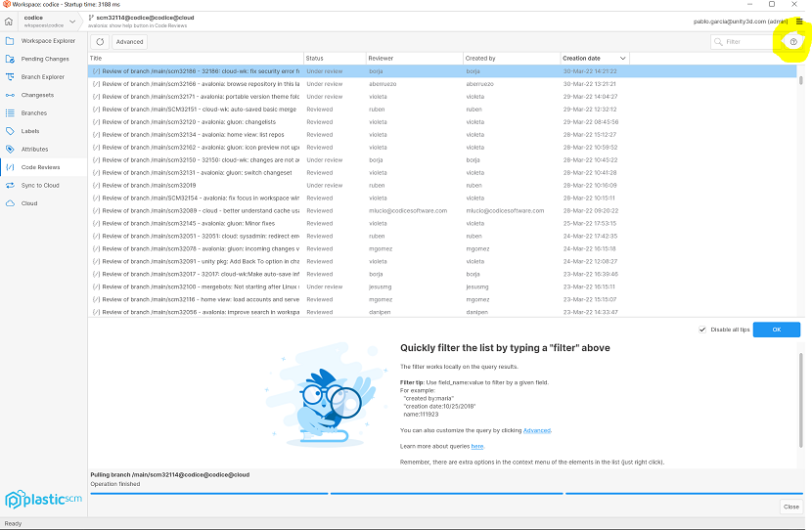Select review of branch scm32186 row
The height and width of the screenshot is (530, 812).
click(442, 71)
